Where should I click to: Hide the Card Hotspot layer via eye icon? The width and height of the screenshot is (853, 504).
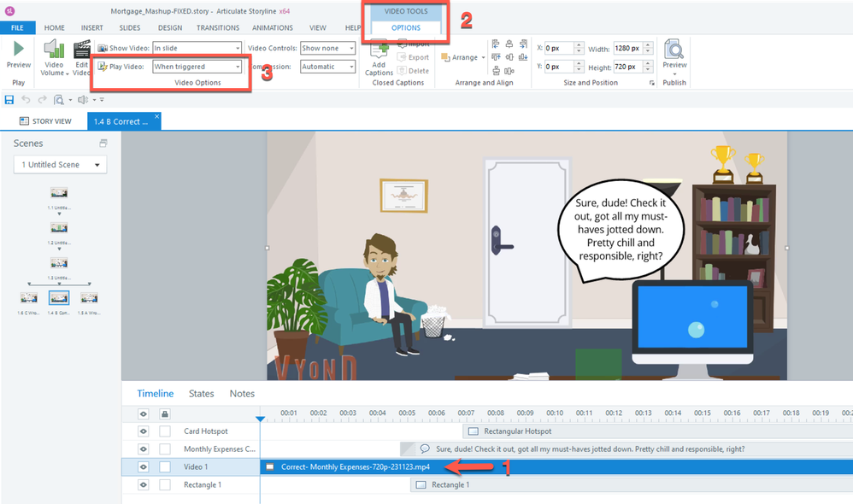(x=144, y=431)
